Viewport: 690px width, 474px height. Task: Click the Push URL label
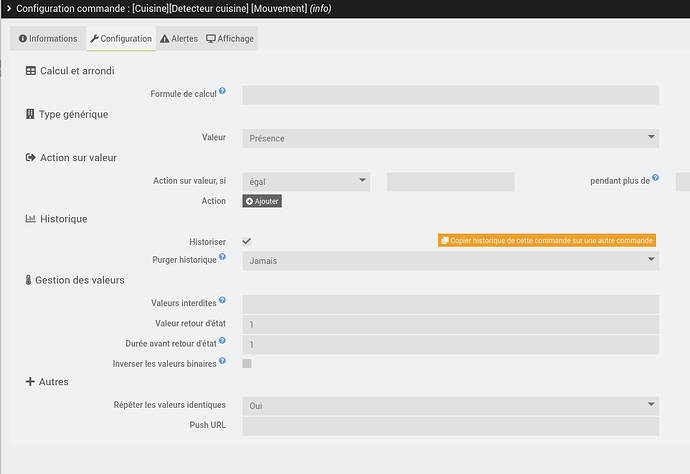coord(207,425)
